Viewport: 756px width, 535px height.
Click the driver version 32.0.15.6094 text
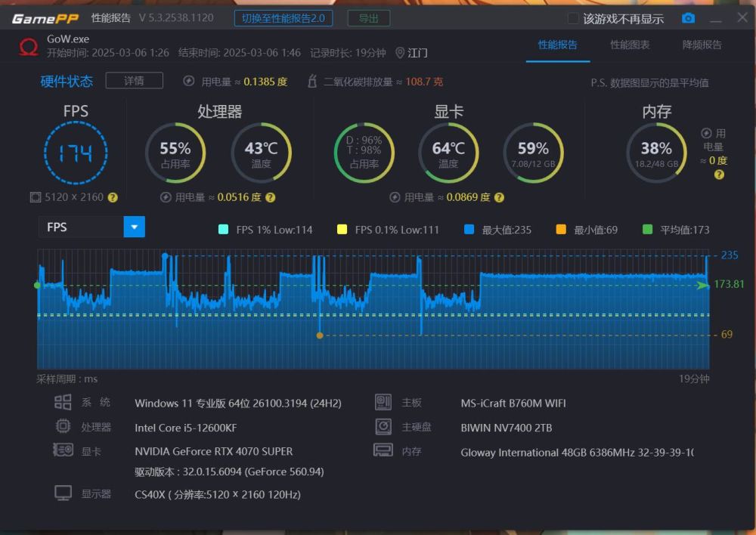(x=229, y=472)
